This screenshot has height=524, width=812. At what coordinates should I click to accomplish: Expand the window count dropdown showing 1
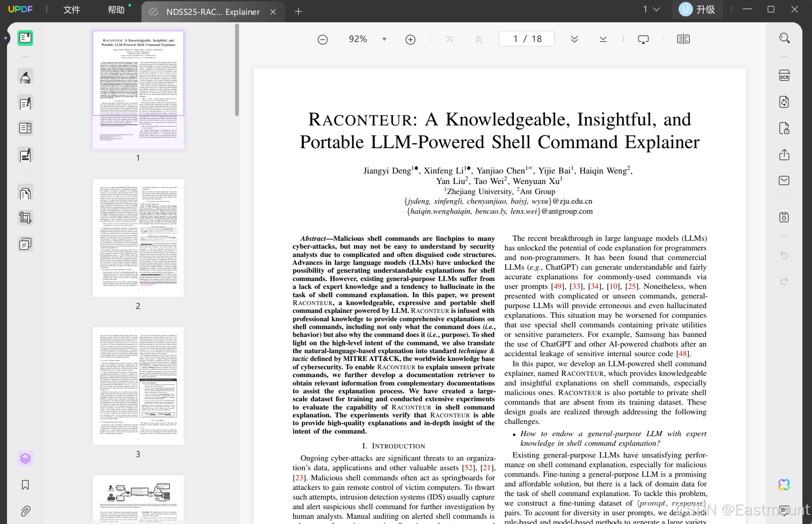(x=651, y=9)
